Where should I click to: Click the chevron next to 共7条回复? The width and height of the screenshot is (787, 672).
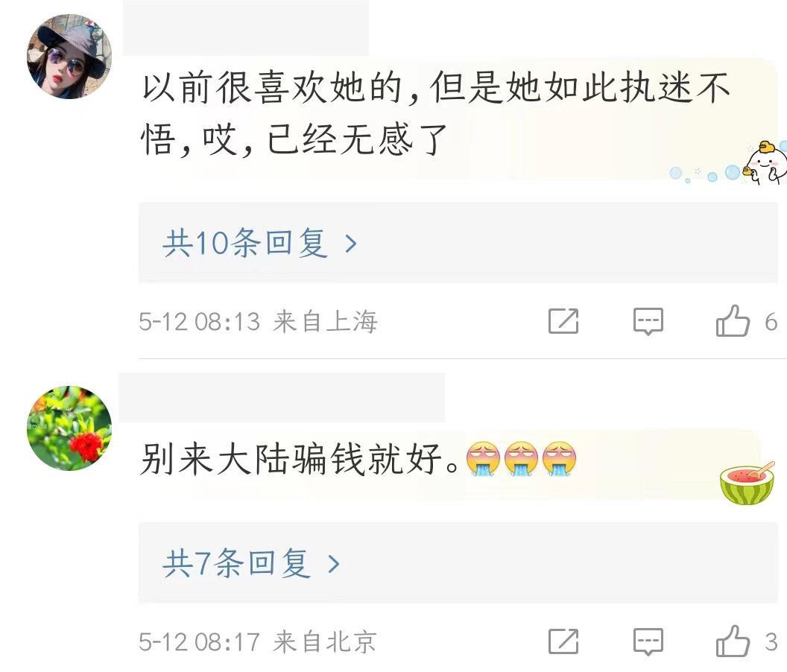pos(334,564)
